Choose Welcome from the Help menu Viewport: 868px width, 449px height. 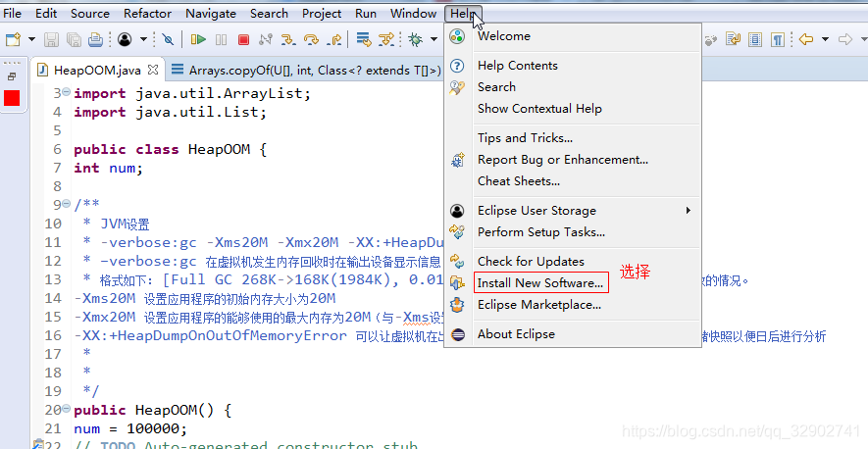tap(573, 36)
